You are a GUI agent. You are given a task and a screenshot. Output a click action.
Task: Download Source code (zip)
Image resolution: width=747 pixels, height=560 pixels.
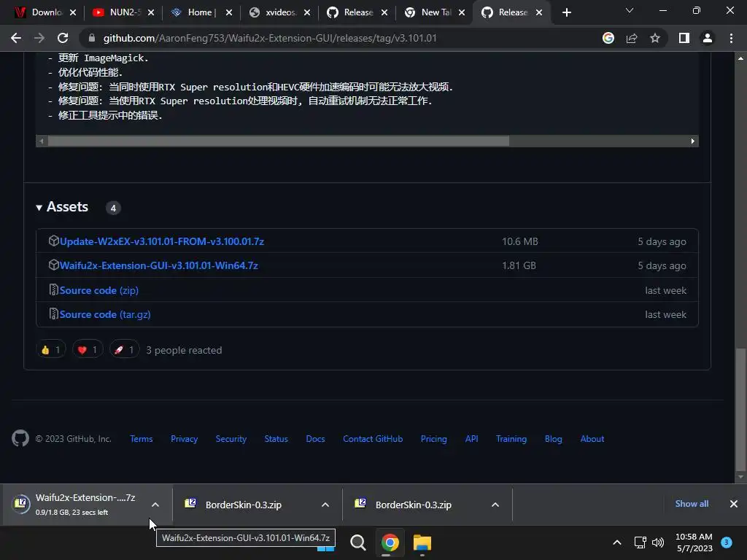(99, 290)
